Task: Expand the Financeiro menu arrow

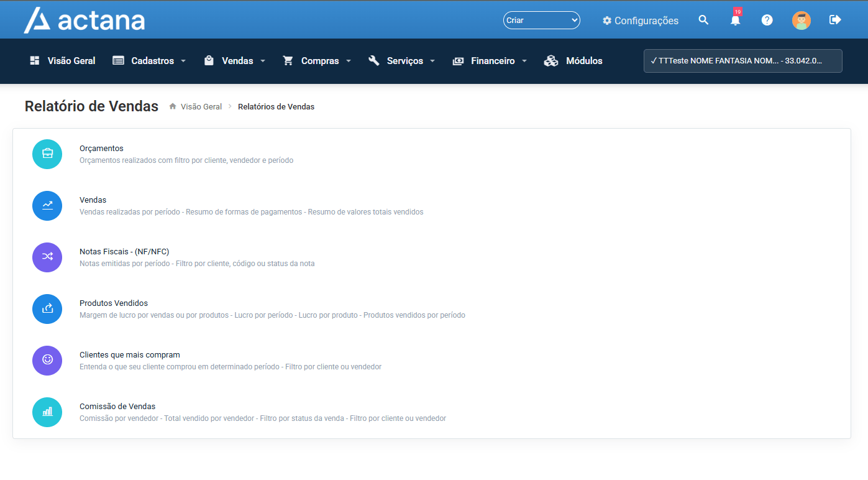Action: 524,61
